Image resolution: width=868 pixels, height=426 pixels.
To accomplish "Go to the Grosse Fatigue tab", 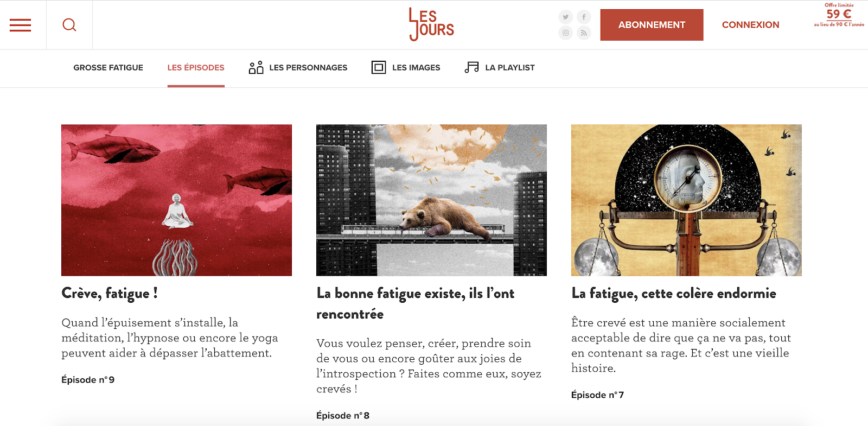I will 108,68.
